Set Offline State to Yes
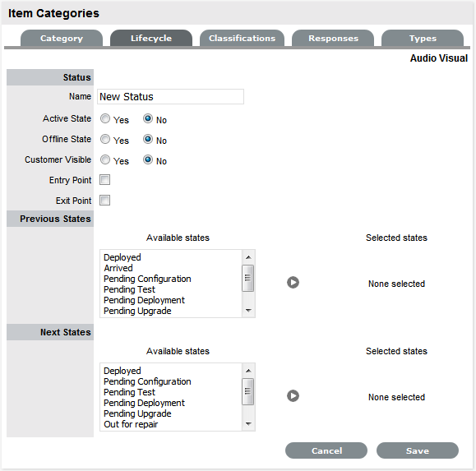 click(x=105, y=139)
